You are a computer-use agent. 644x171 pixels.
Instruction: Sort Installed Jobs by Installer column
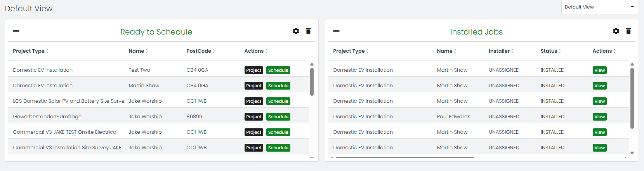click(x=501, y=51)
